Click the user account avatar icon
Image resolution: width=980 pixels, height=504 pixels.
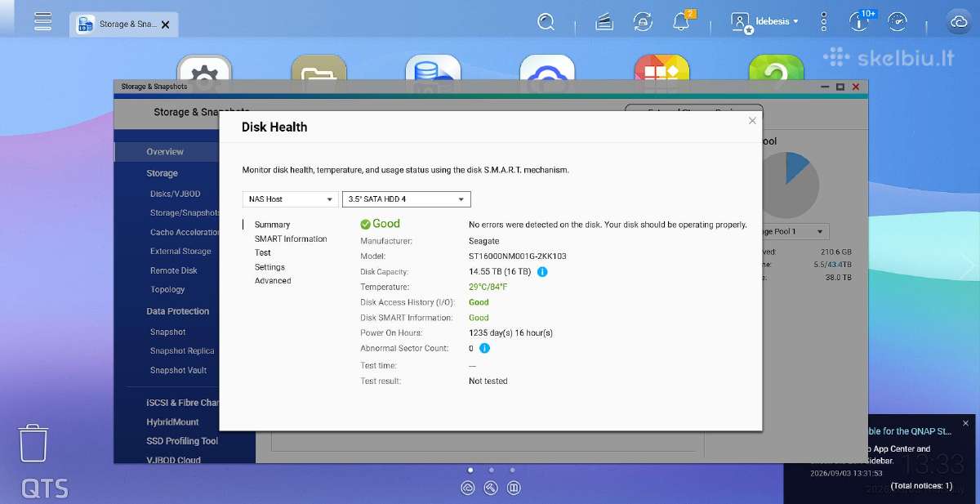[x=741, y=22]
